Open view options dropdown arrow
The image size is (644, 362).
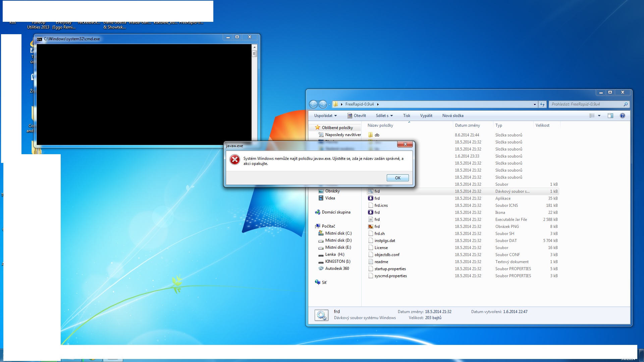599,116
